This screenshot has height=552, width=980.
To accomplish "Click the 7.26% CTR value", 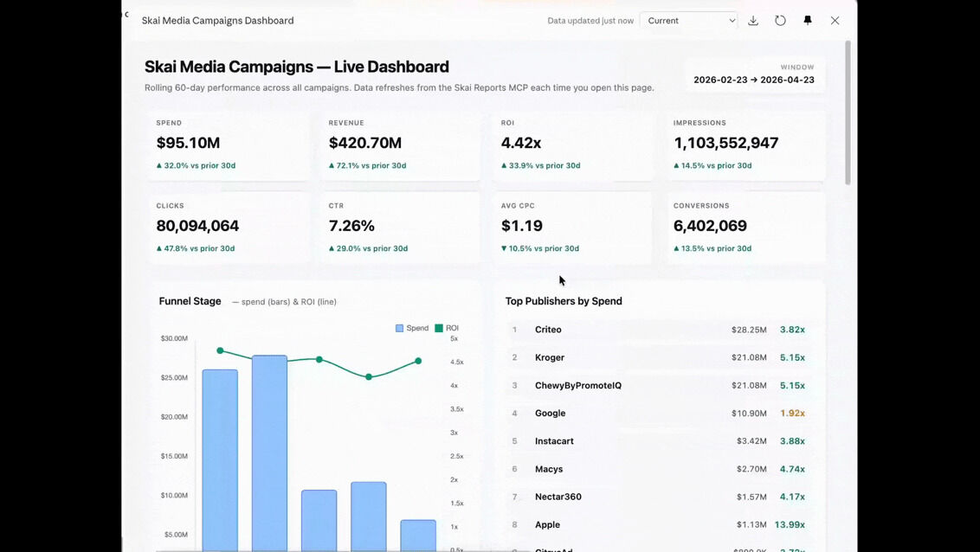I will pyautogui.click(x=351, y=226).
